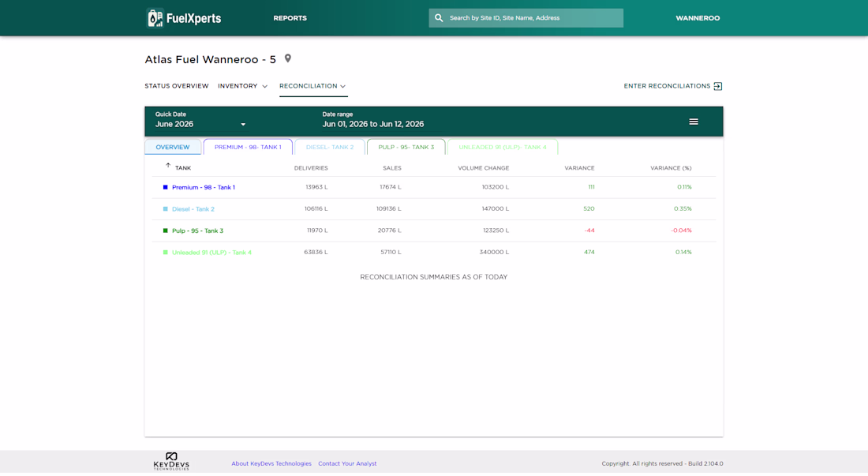Select the Pulp - 95 - Tank 3 tab

[406, 147]
